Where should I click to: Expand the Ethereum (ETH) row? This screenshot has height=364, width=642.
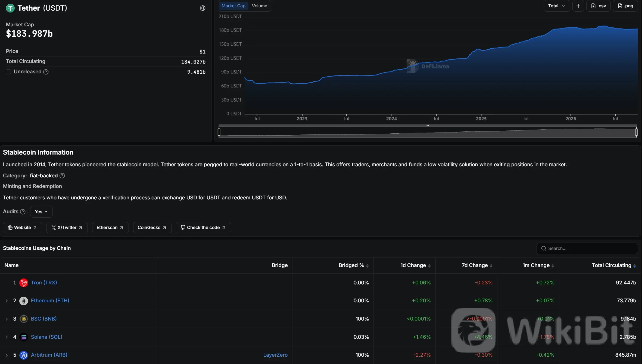7,301
